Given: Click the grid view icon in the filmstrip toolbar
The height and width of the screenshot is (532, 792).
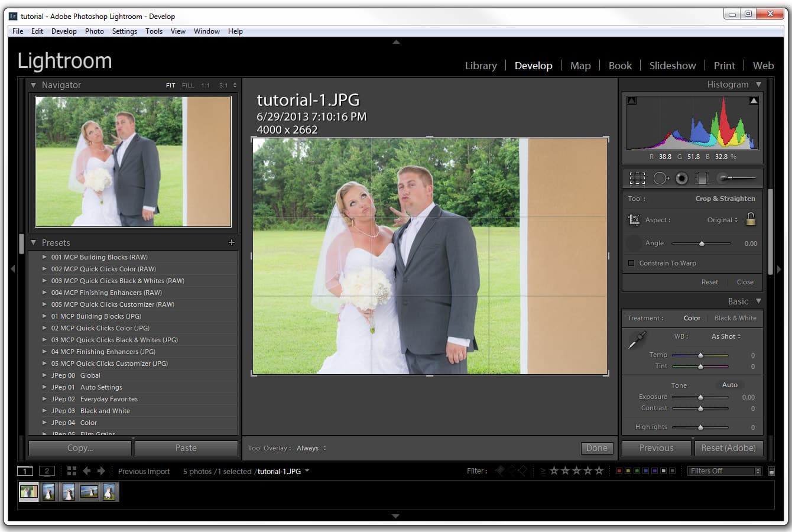Looking at the screenshot, I should (71, 471).
